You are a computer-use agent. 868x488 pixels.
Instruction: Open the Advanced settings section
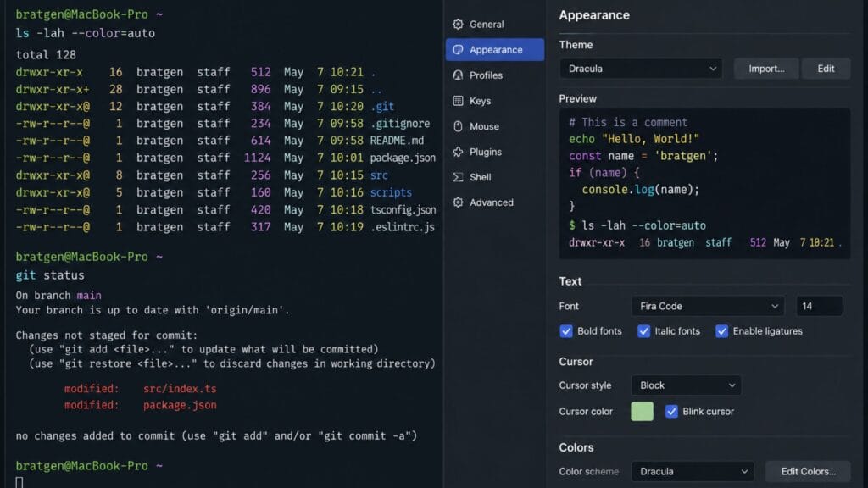coord(495,202)
